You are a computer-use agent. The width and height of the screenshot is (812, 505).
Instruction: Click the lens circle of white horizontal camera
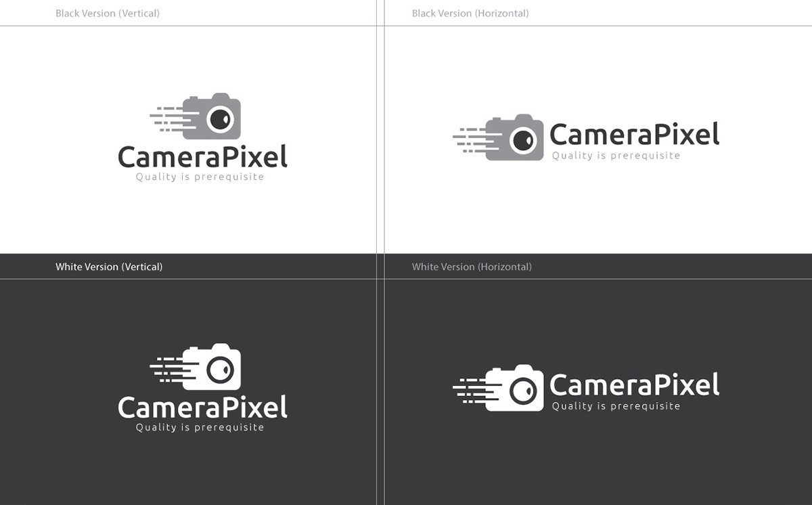click(524, 389)
